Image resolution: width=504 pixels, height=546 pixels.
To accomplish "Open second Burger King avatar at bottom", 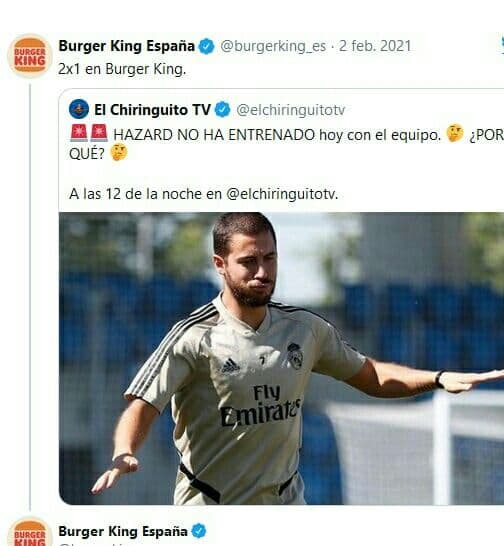I will coord(30,533).
